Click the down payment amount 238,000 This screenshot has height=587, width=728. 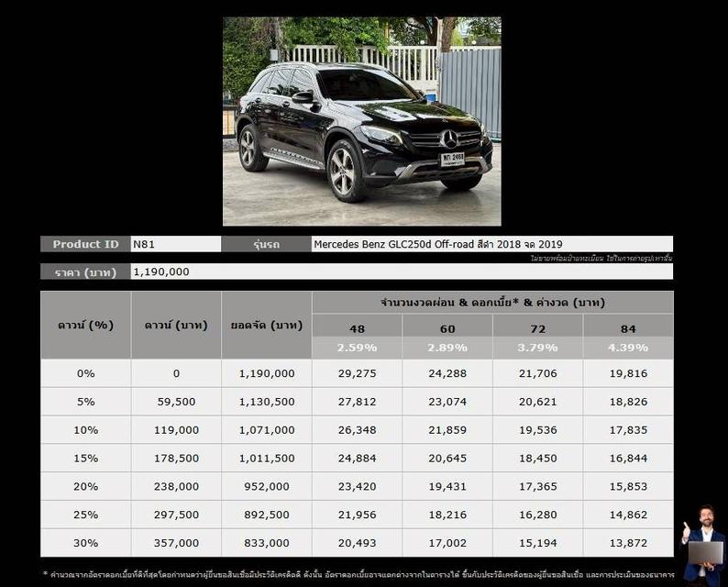click(176, 487)
